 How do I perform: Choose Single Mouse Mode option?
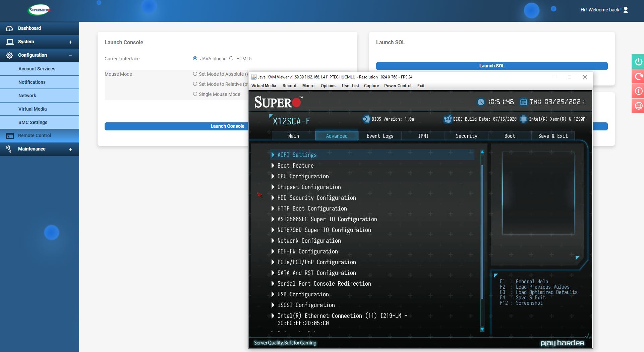(x=195, y=94)
